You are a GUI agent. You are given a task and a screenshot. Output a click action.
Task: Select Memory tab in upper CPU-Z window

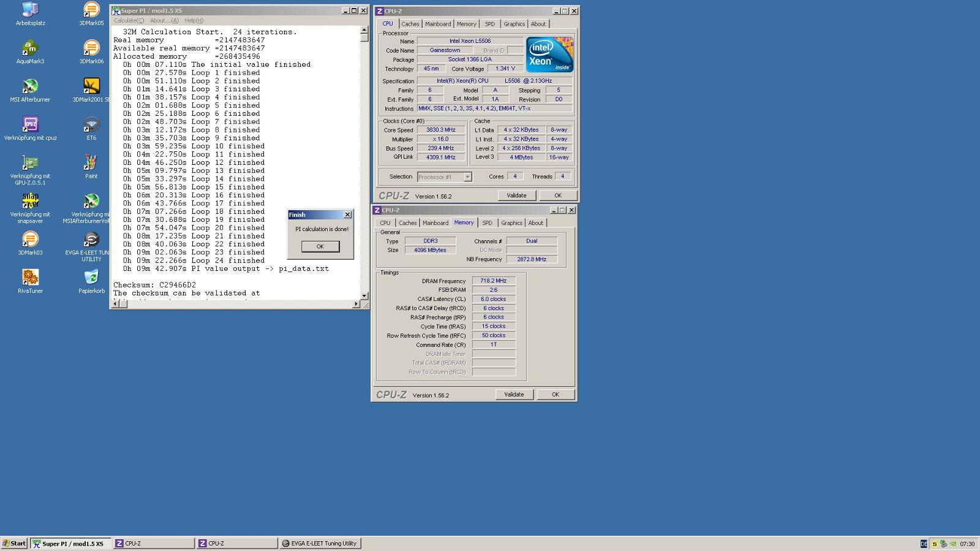coord(466,24)
